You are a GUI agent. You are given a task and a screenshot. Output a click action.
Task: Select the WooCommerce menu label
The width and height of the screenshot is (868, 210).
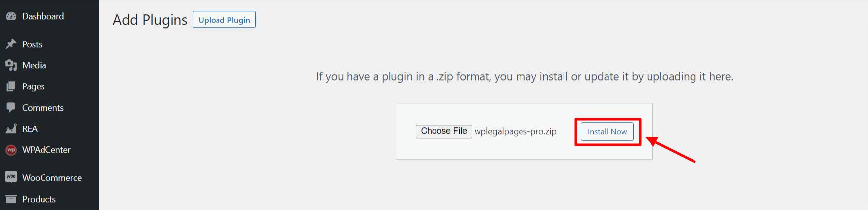(x=52, y=178)
